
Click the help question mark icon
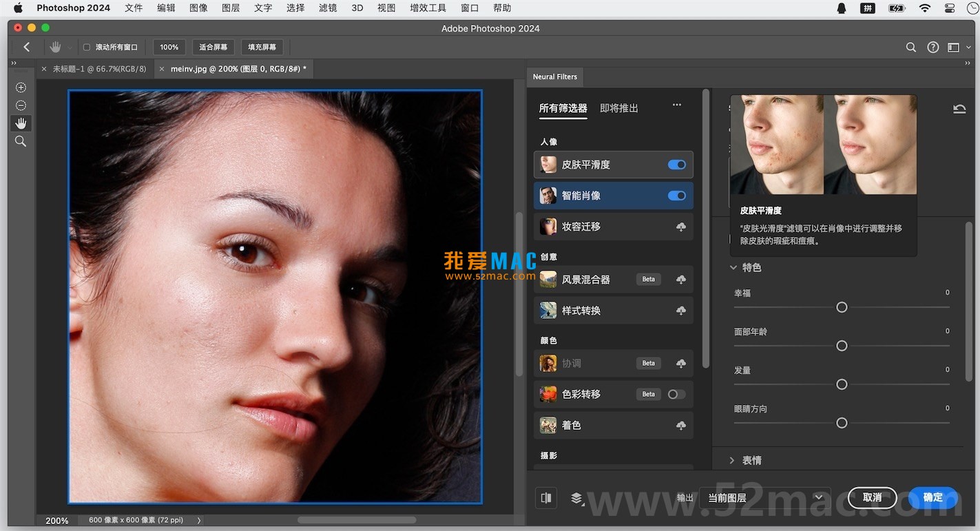point(933,47)
